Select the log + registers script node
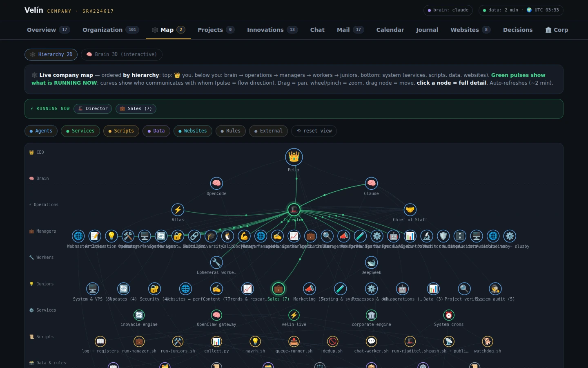The height and width of the screenshot is (368, 588). 100,341
